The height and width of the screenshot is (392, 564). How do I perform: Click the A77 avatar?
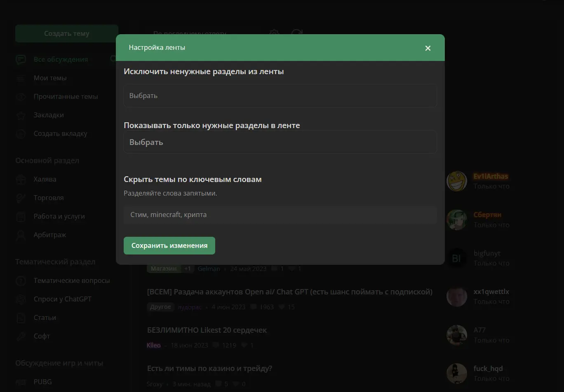[457, 335]
